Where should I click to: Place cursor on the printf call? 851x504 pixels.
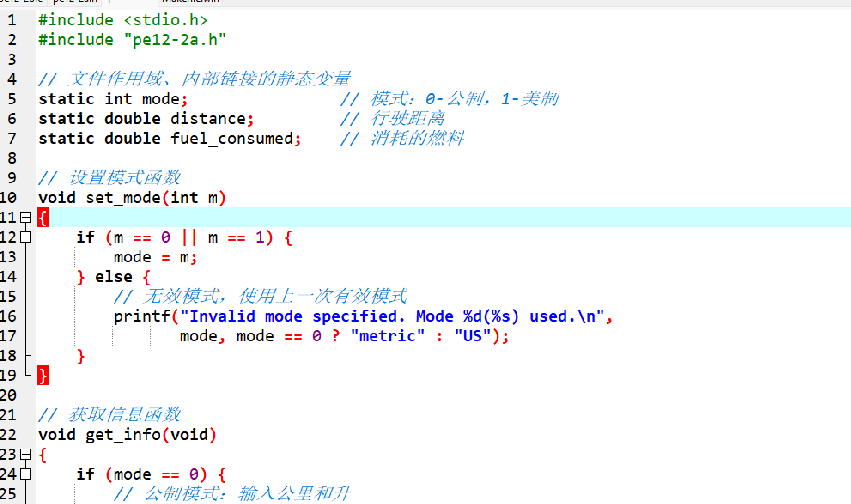pyautogui.click(x=142, y=316)
